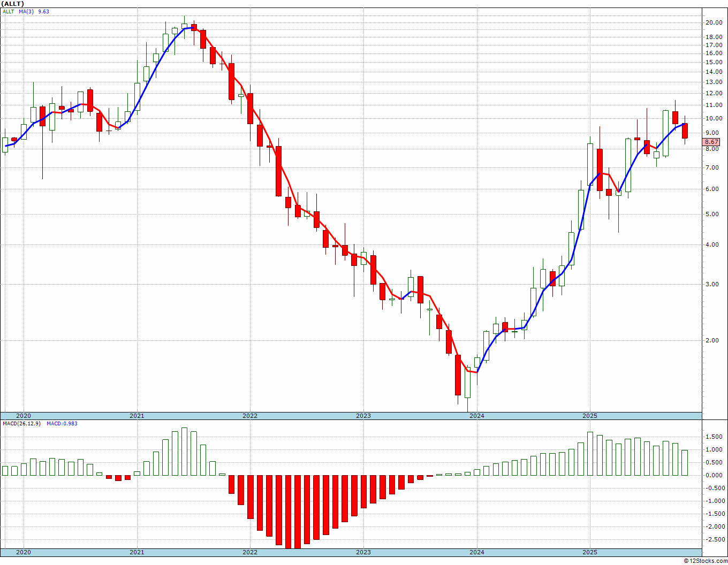The image size is (728, 565).
Task: Click 2022 on the price chart time axis
Action: point(250,416)
